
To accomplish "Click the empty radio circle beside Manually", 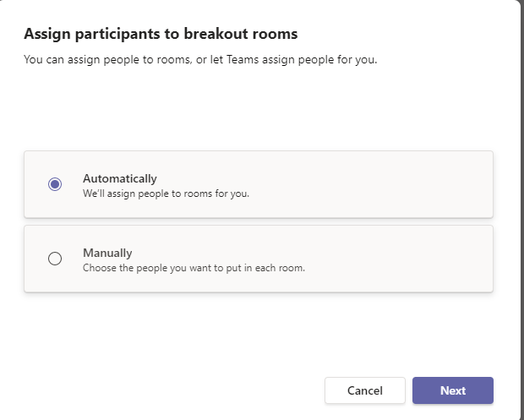I will (55, 259).
